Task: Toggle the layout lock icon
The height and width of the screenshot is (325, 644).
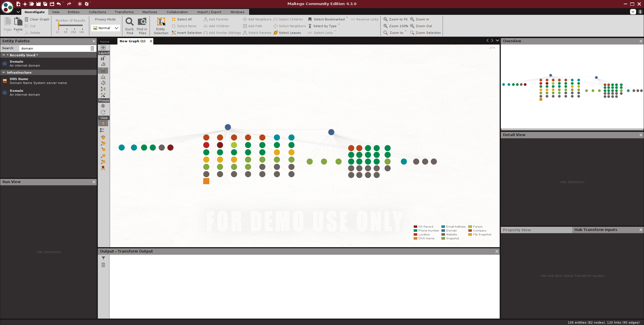Action: point(103,58)
